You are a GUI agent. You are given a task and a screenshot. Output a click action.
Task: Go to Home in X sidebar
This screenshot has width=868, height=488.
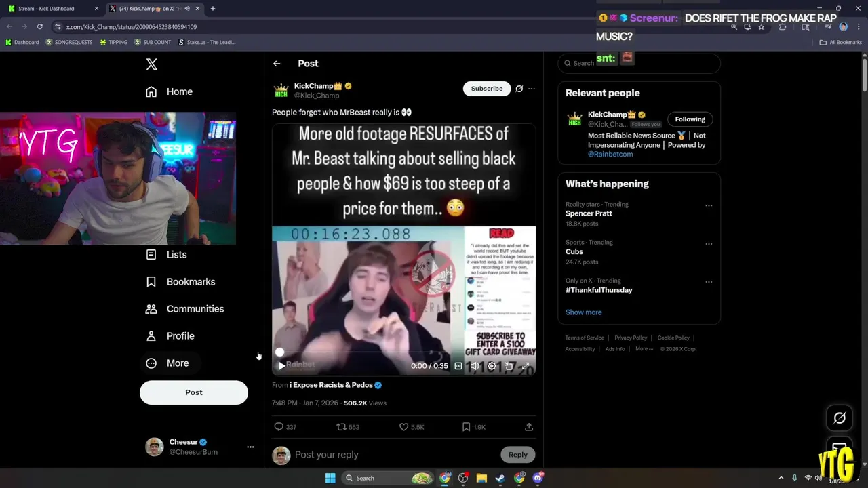coord(170,91)
